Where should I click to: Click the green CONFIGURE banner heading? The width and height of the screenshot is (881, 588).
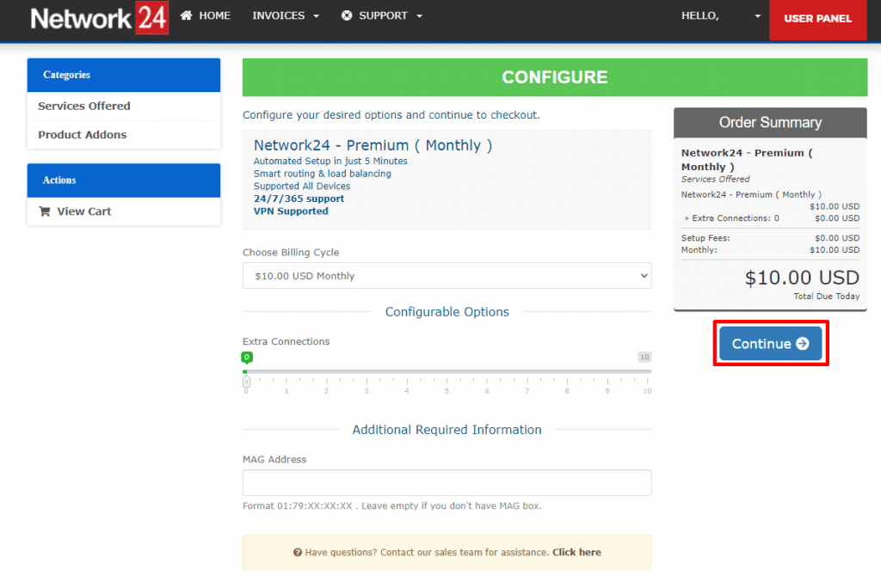(x=555, y=77)
